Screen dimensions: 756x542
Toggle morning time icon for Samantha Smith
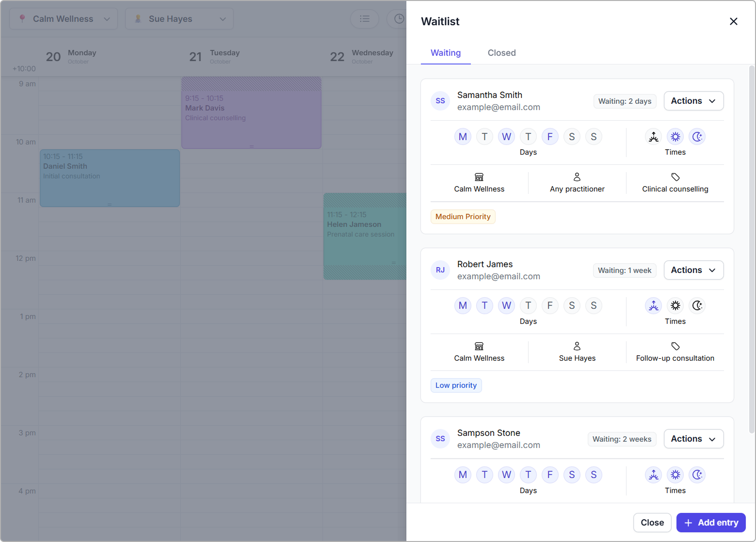click(653, 137)
